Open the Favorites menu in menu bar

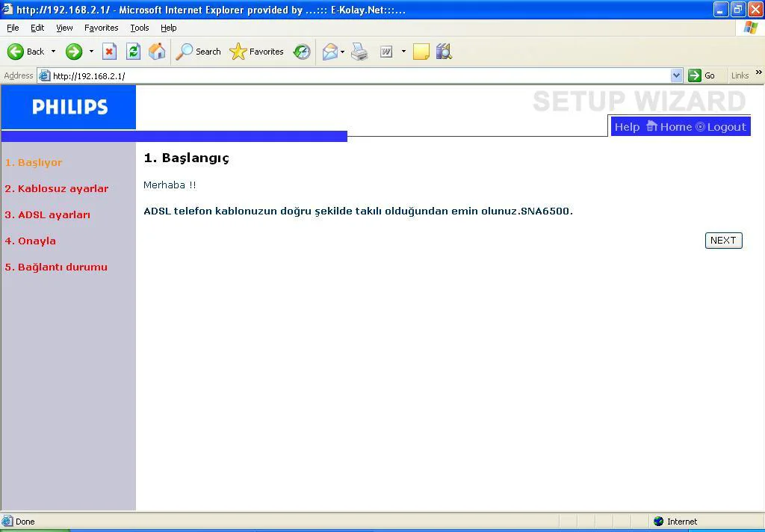pyautogui.click(x=101, y=28)
